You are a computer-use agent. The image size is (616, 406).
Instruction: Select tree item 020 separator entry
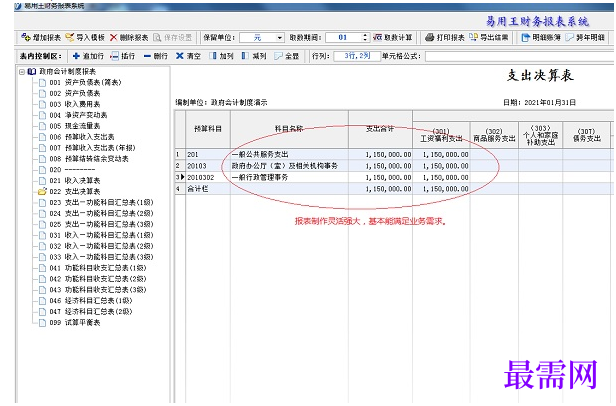[72, 170]
